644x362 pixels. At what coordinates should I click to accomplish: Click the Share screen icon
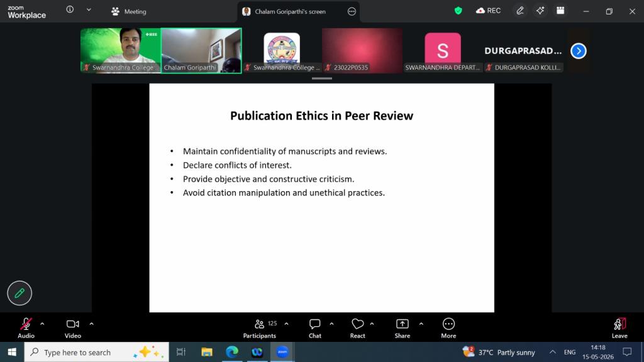[x=402, y=324]
